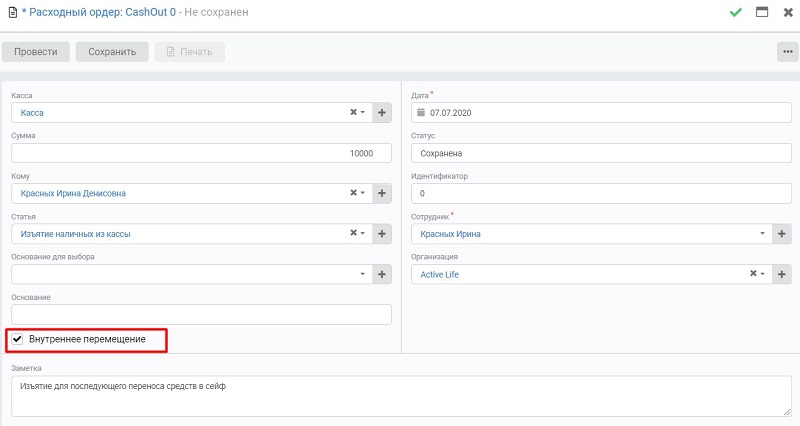Uncheck the Внутреннее перемещение checkbox

coord(17,339)
